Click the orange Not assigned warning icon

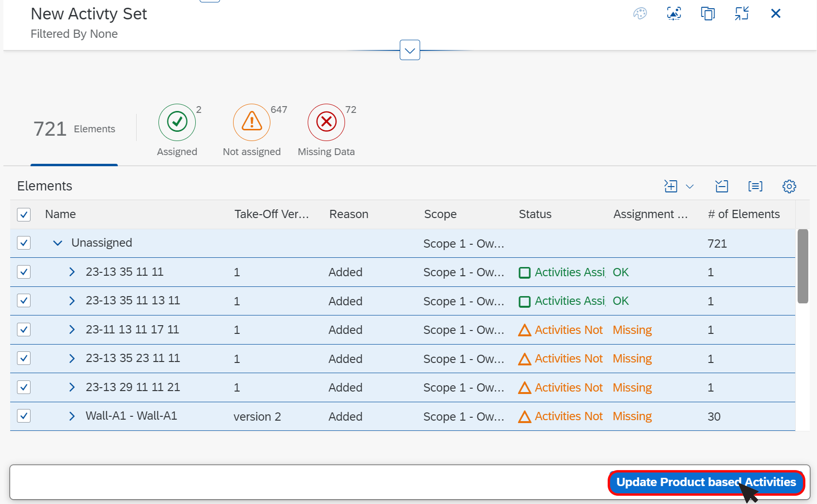[252, 122]
